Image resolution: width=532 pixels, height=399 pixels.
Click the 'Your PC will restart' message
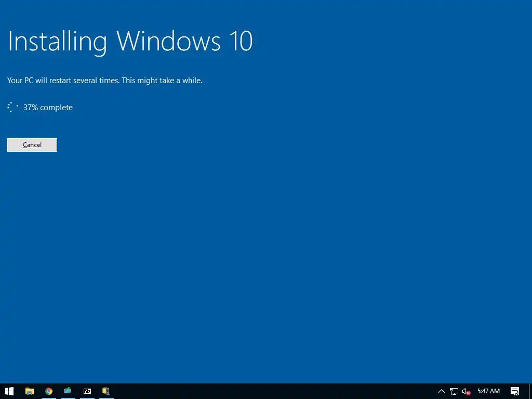pyautogui.click(x=104, y=81)
